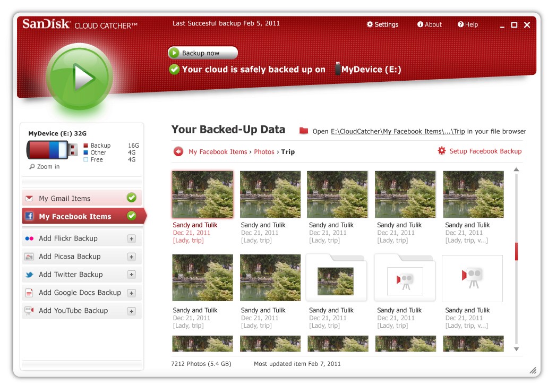
Task: Click the green check icon beside cloud status
Action: pyautogui.click(x=174, y=69)
